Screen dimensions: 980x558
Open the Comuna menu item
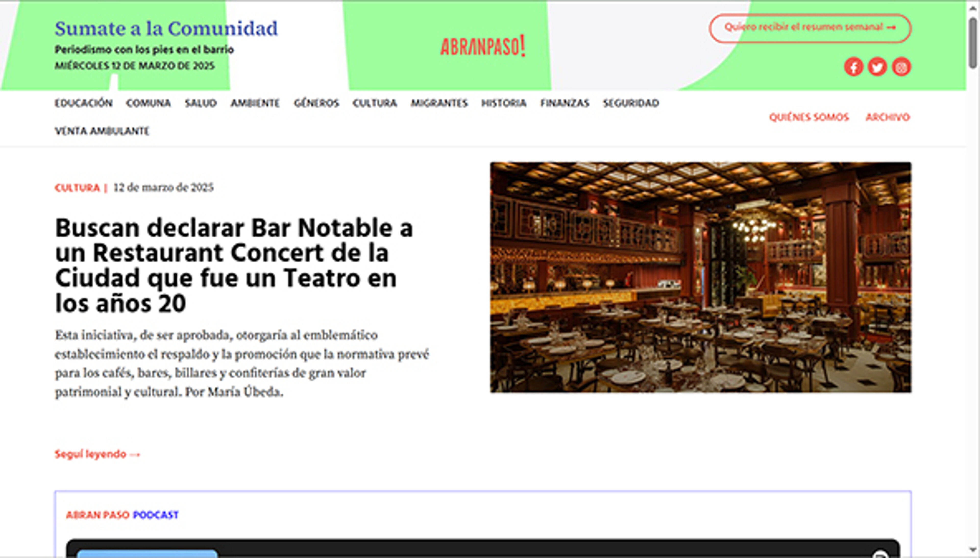pyautogui.click(x=148, y=103)
